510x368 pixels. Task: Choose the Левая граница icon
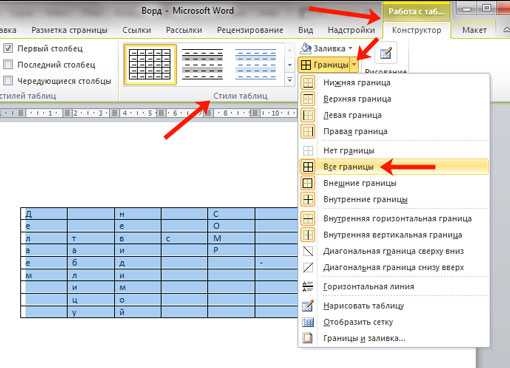[308, 115]
